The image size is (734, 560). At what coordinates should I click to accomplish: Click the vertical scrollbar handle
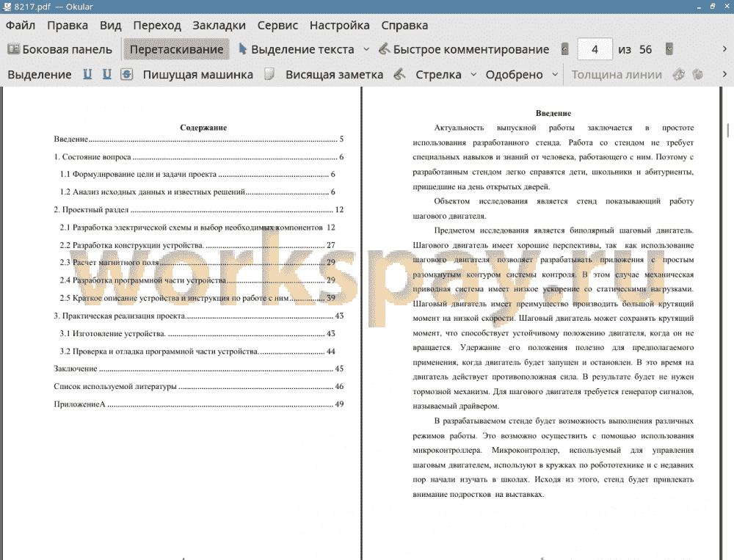[x=728, y=130]
